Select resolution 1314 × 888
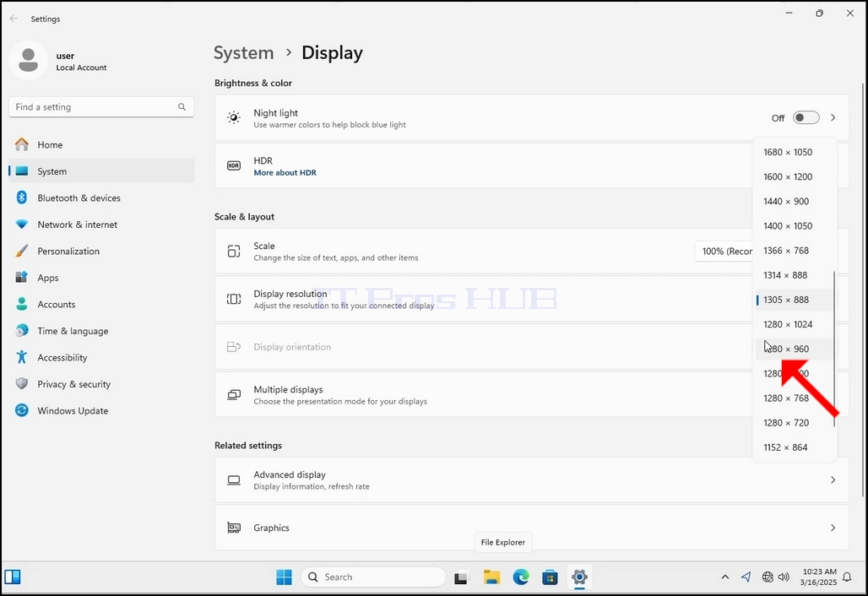The width and height of the screenshot is (868, 596). click(x=794, y=275)
